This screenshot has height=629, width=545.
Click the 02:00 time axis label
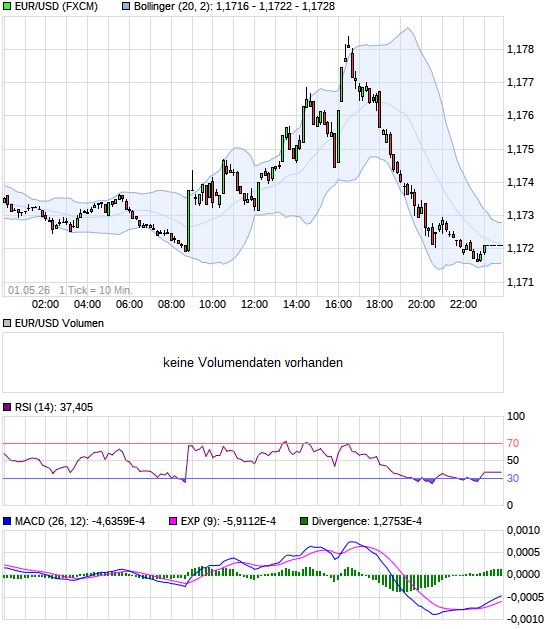pyautogui.click(x=45, y=304)
